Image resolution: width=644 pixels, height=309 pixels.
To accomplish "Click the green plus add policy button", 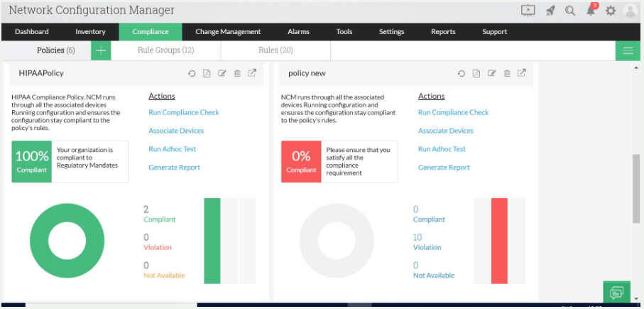I will tap(101, 50).
